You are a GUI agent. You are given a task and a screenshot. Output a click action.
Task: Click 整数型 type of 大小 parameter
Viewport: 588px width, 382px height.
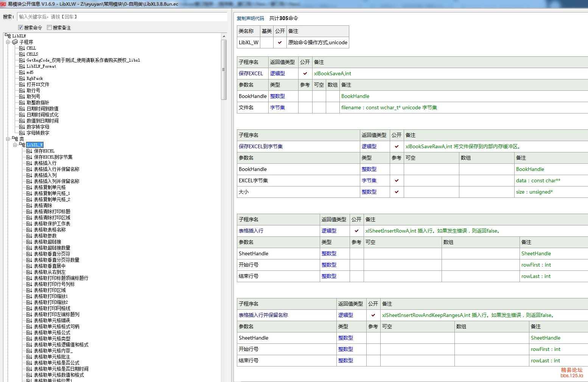pyautogui.click(x=369, y=192)
